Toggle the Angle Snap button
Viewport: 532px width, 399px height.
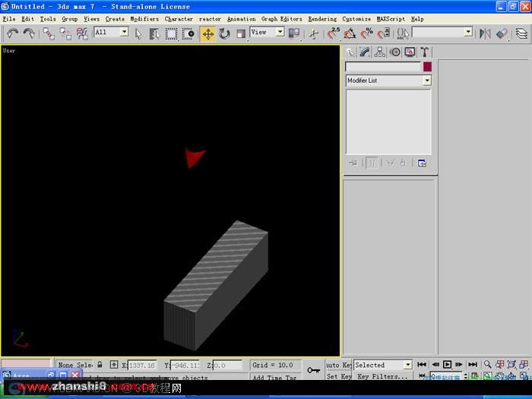pos(350,33)
